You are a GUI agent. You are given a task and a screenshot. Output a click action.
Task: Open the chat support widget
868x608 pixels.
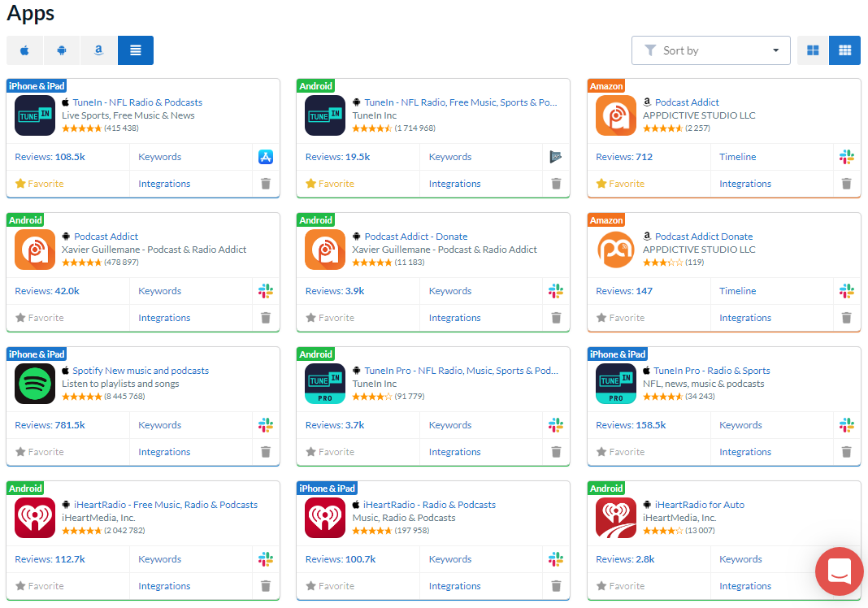point(840,571)
